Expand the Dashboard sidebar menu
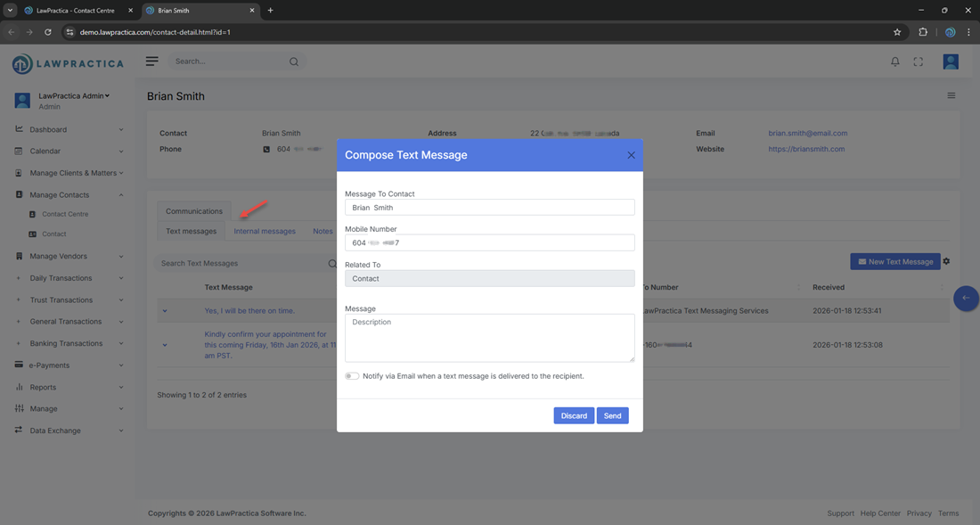 pos(68,129)
